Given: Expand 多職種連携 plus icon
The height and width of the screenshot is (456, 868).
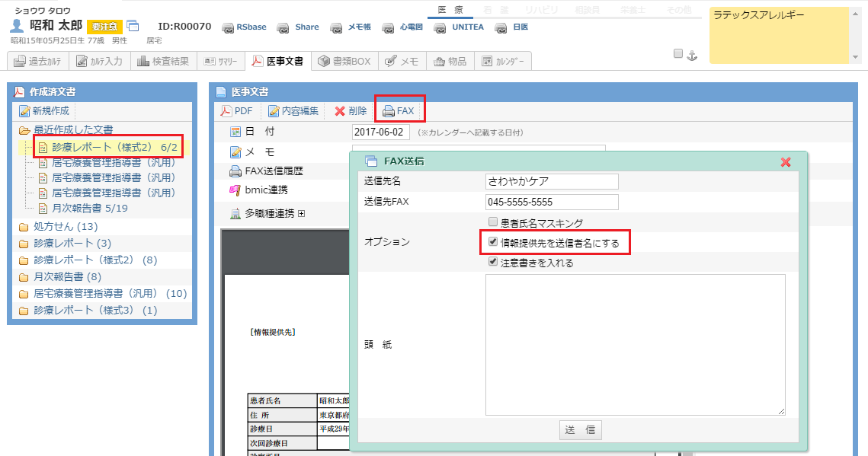Looking at the screenshot, I should 301,213.
